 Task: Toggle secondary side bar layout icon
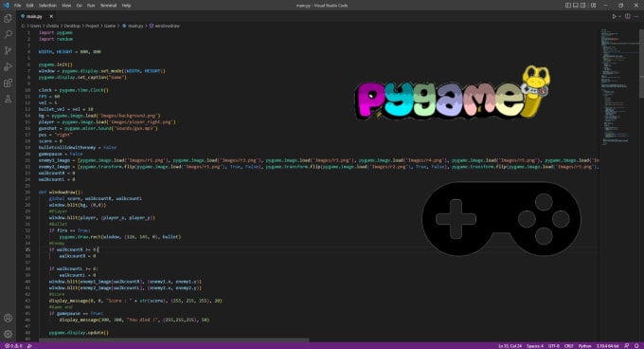(582, 6)
